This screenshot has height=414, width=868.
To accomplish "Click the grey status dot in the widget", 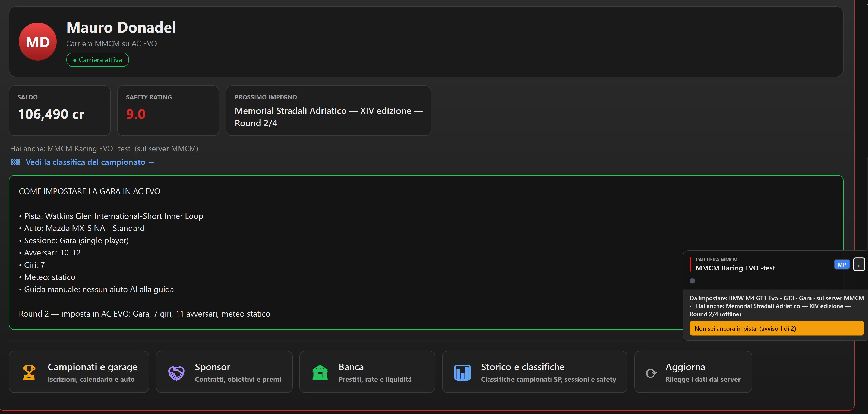I will (x=692, y=281).
